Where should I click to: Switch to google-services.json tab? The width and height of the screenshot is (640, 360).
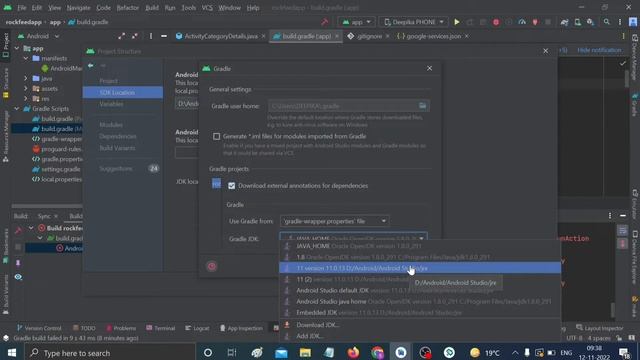(433, 36)
